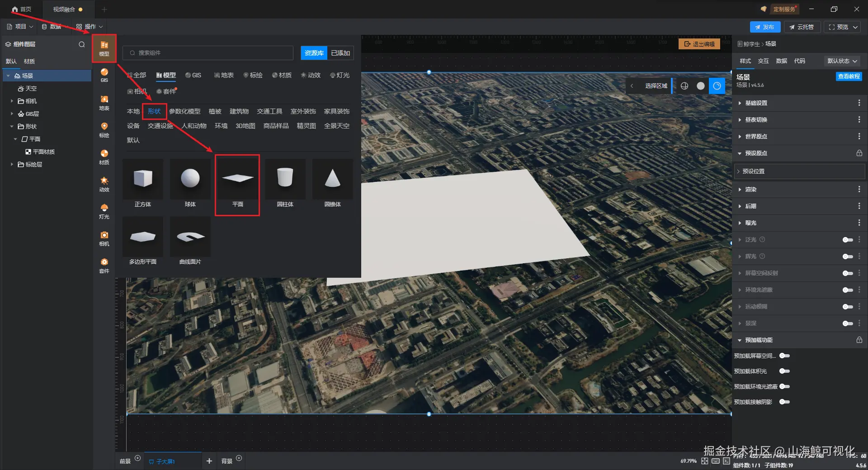The image size is (868, 470).
Task: Toggle the 景深 switch
Action: click(x=848, y=323)
